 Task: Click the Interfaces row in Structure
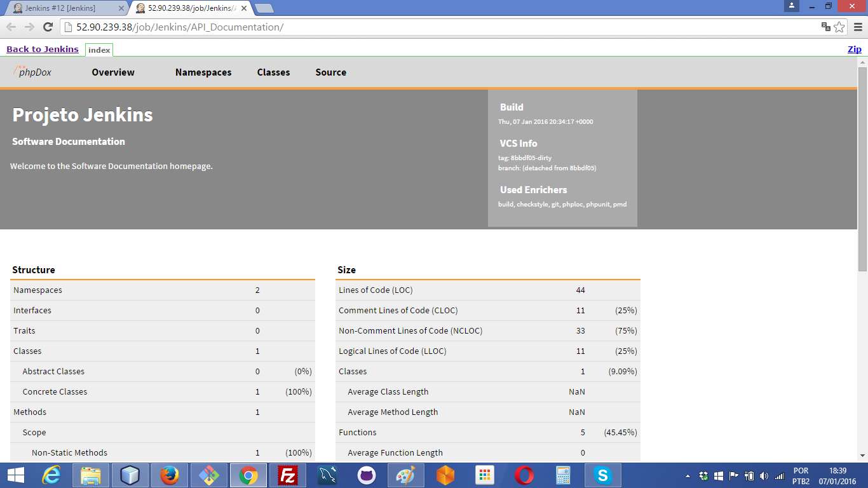pos(163,311)
